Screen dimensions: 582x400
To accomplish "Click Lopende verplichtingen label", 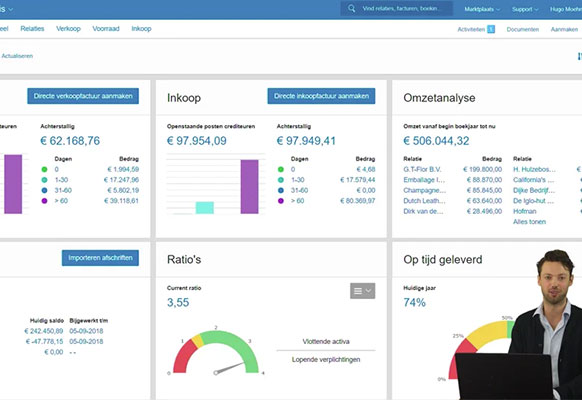I will point(326,360).
